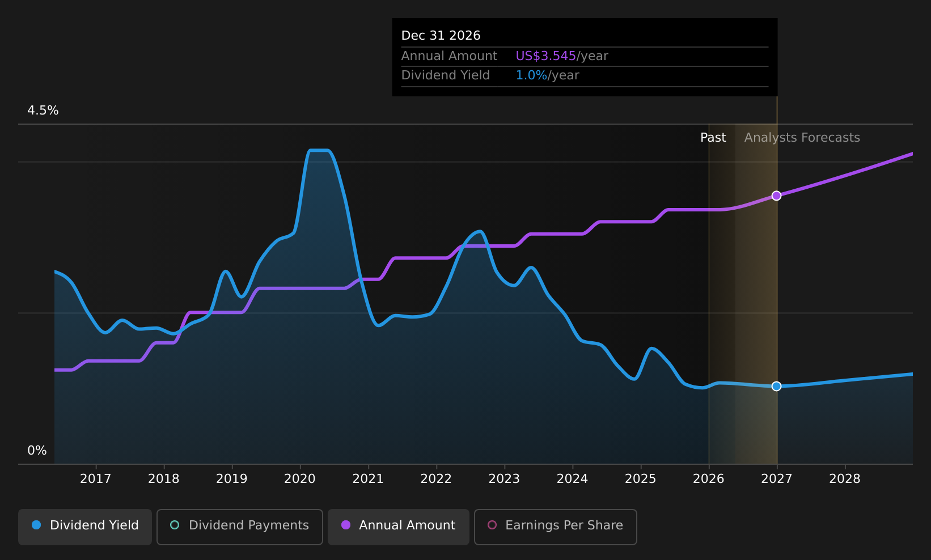Viewport: 931px width, 560px height.
Task: Select the blue Dividend Yield data point at 2027
Action: pos(776,386)
